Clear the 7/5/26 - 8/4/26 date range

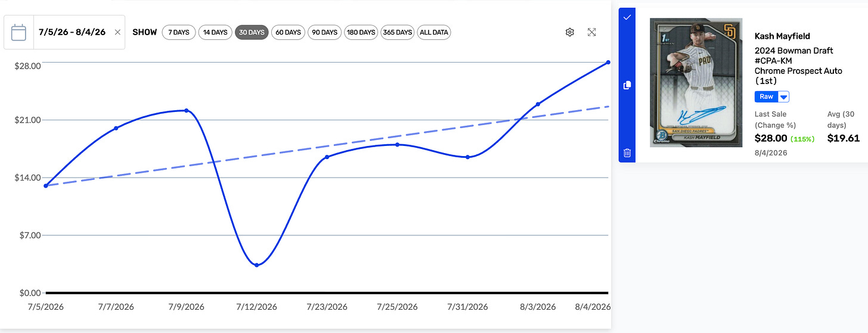[x=117, y=32]
